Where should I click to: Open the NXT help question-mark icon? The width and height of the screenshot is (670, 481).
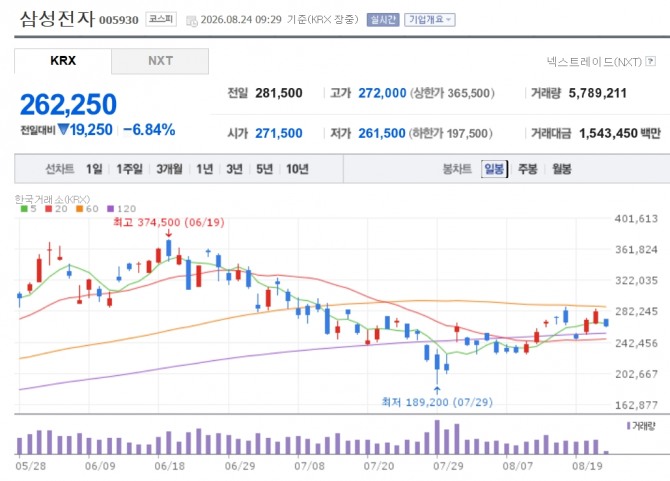650,61
